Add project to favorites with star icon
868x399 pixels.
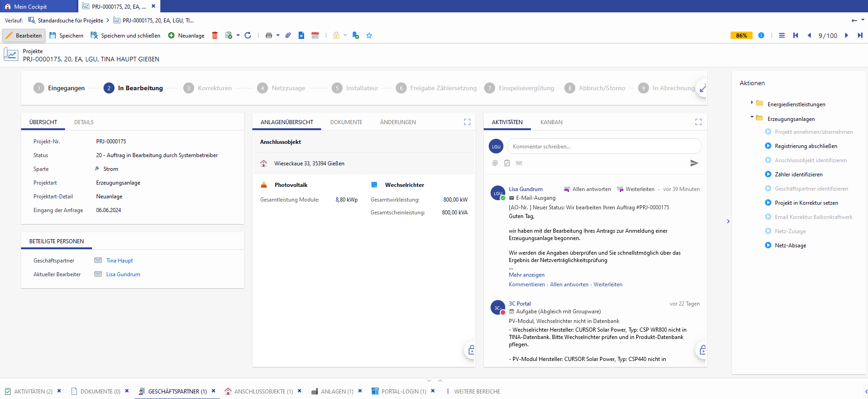click(x=369, y=35)
